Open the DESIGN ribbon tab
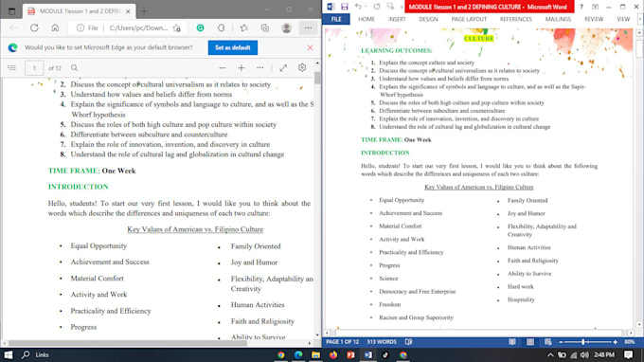Screen dimensions: 644x362 pos(428,19)
